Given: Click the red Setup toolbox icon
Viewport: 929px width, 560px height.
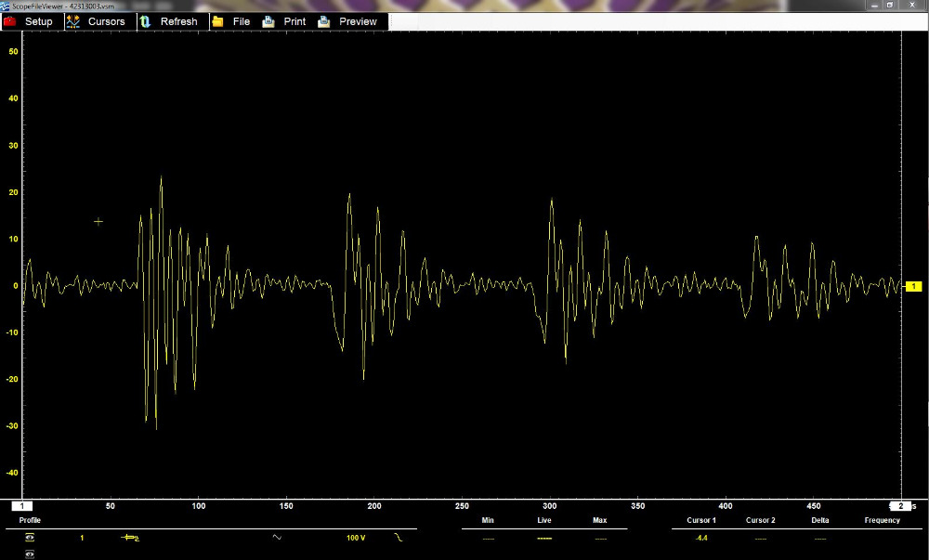Looking at the screenshot, I should [x=10, y=21].
